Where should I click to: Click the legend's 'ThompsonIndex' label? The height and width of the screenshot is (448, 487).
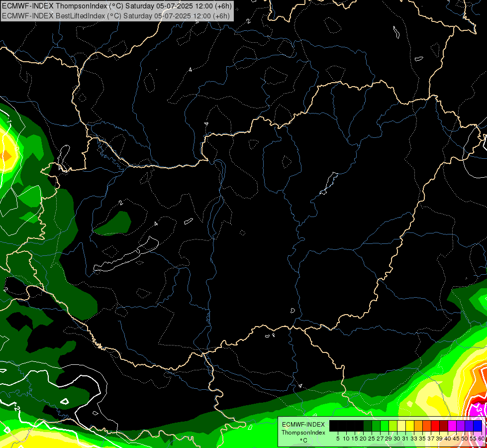pyautogui.click(x=303, y=433)
